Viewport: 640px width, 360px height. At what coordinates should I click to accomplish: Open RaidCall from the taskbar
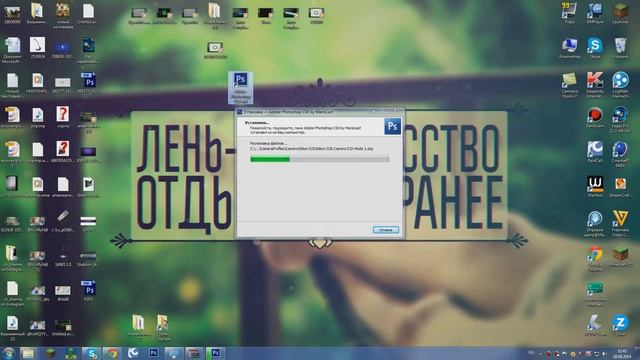click(x=133, y=353)
